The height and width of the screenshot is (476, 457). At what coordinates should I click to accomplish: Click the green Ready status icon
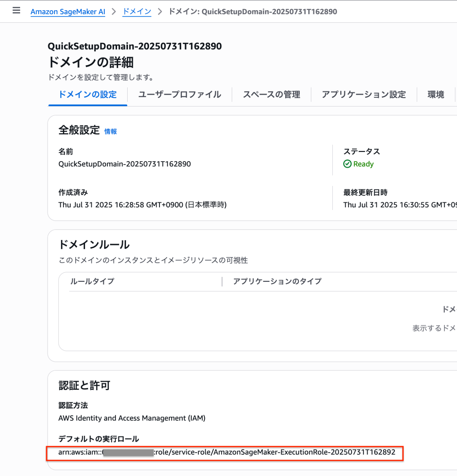click(x=347, y=164)
